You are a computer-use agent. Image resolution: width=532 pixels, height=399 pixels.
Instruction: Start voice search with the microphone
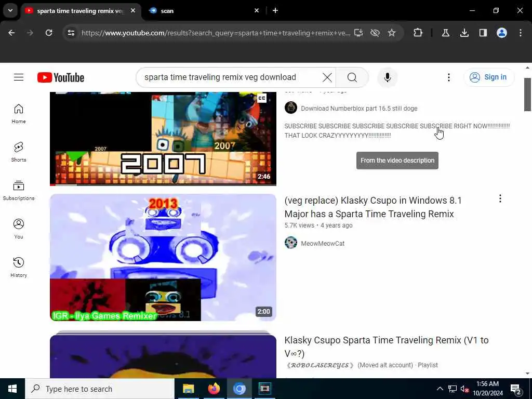point(387,77)
